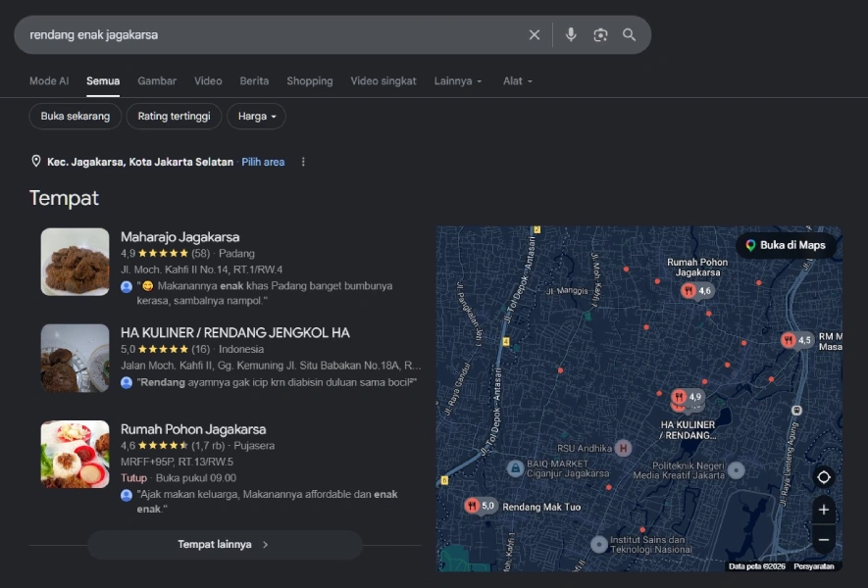Clear the search box with X icon

535,35
